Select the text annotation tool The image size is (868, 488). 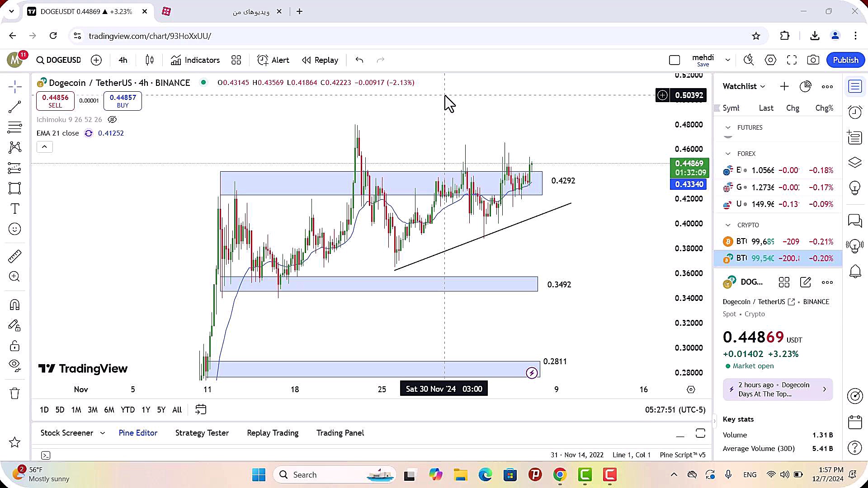point(14,209)
